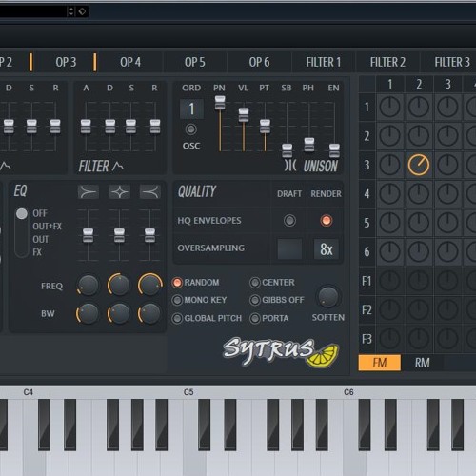Click middle BW knob in EQ section
The height and width of the screenshot is (476, 476).
click(x=118, y=314)
